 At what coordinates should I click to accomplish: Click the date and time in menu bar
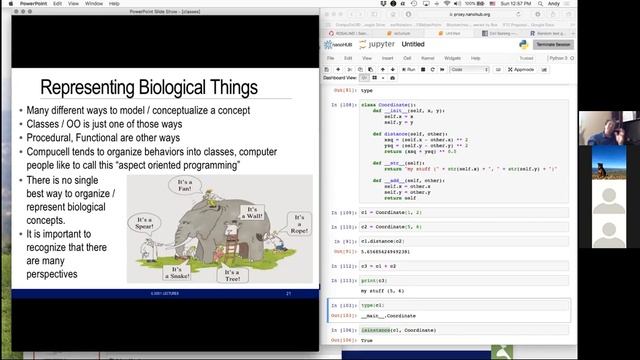(x=516, y=3)
